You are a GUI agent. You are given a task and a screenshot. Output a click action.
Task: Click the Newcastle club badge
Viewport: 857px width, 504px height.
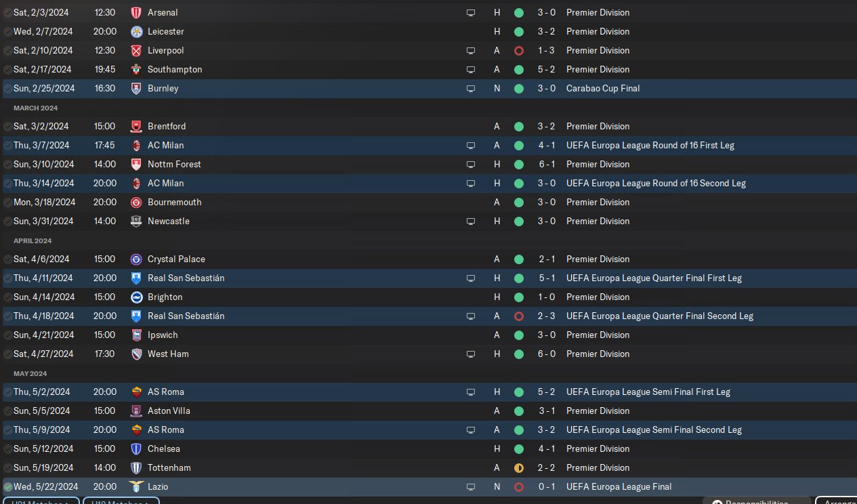point(136,221)
